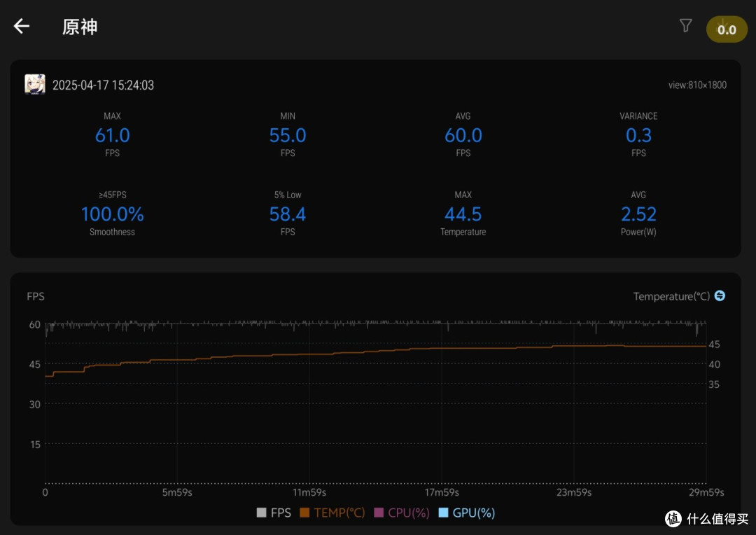The height and width of the screenshot is (535, 756).
Task: Select AVG Power value 2.52
Action: tap(639, 214)
